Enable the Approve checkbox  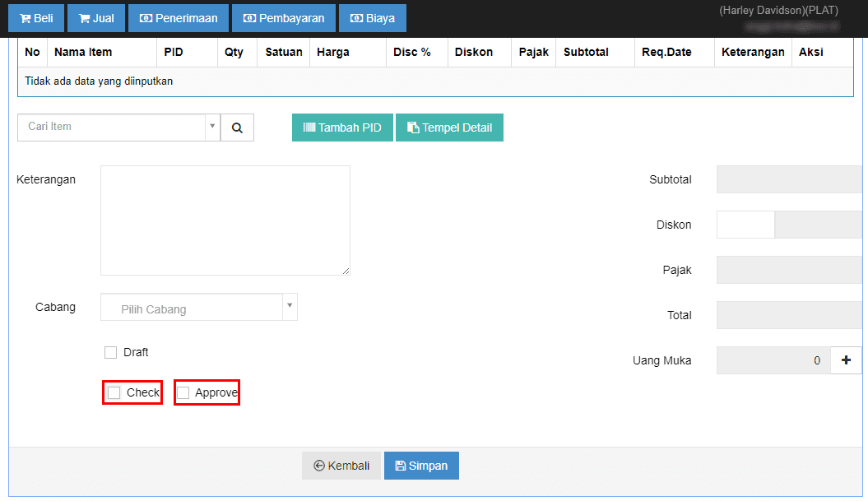(183, 392)
